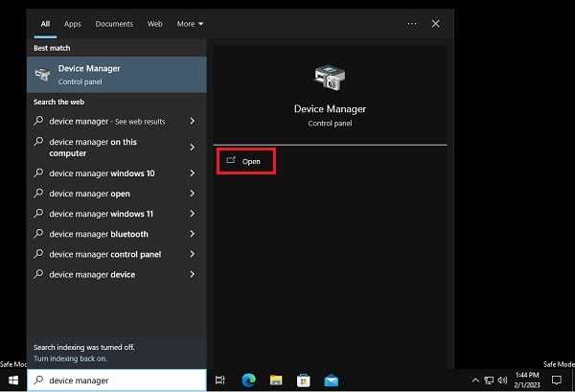The image size is (575, 392).
Task: Expand arrow for 'device manager bluetooth' suggestion
Action: tap(193, 234)
